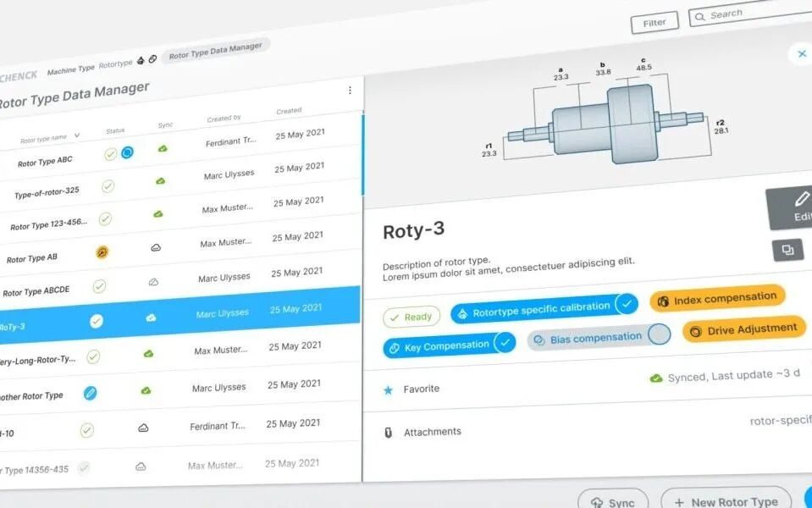812x508 pixels.
Task: Click the Created by column header
Action: [224, 119]
